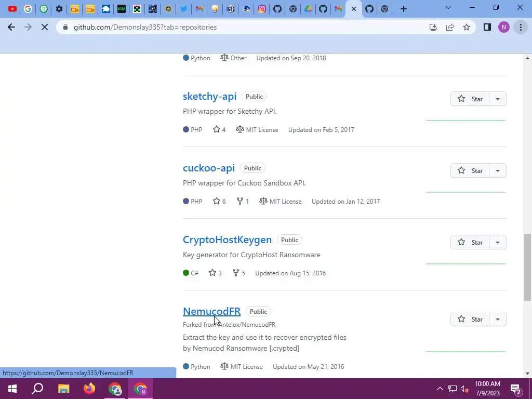Expand star list dropdown for cuckoo-api

[498, 170]
